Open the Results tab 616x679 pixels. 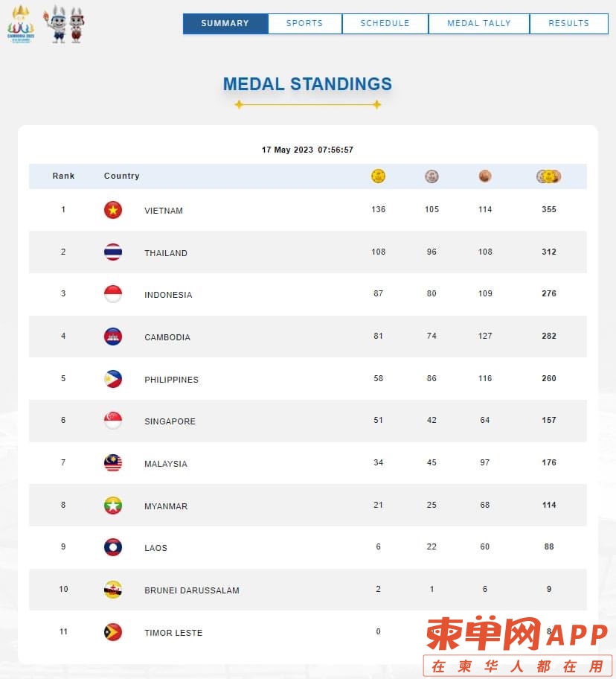click(x=569, y=24)
